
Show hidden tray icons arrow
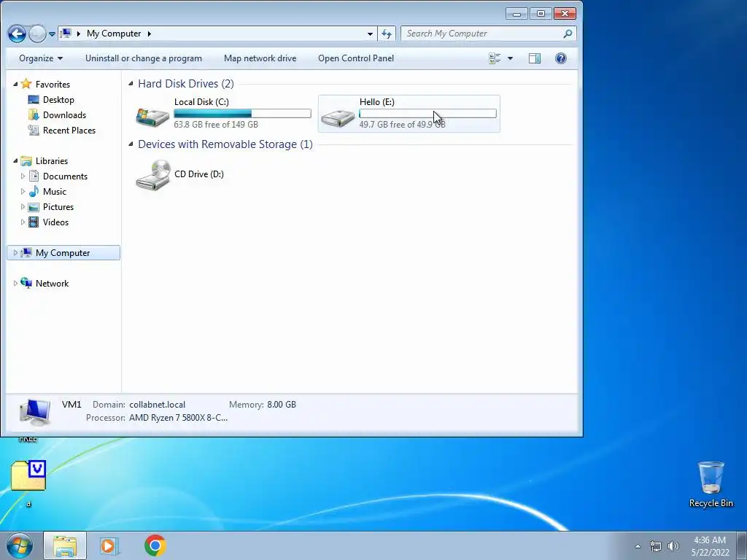click(638, 546)
